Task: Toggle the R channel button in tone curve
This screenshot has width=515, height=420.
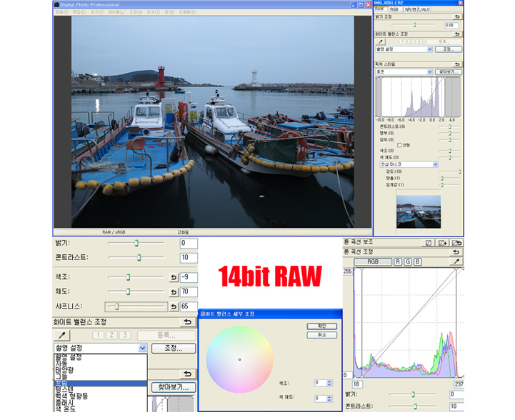Action: coord(398,262)
